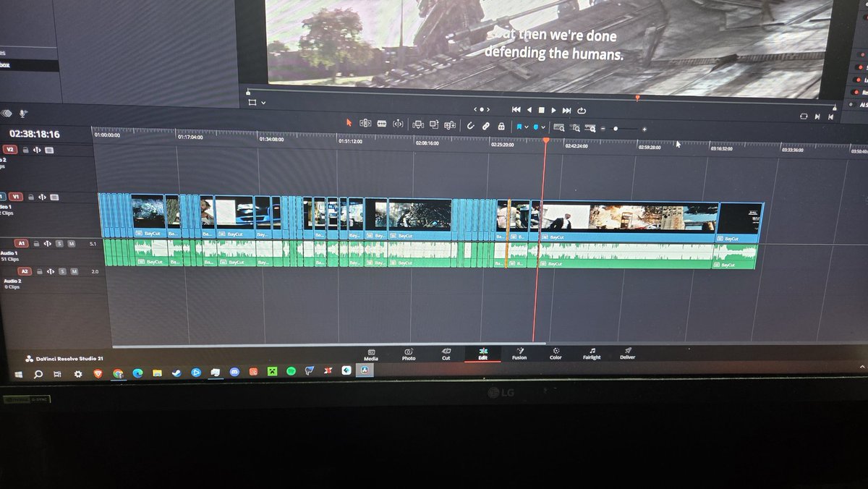
Task: Open the Color page tab
Action: [556, 353]
